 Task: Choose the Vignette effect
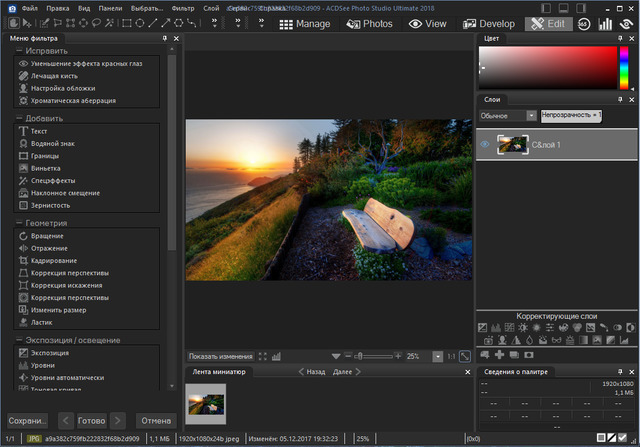pos(46,168)
